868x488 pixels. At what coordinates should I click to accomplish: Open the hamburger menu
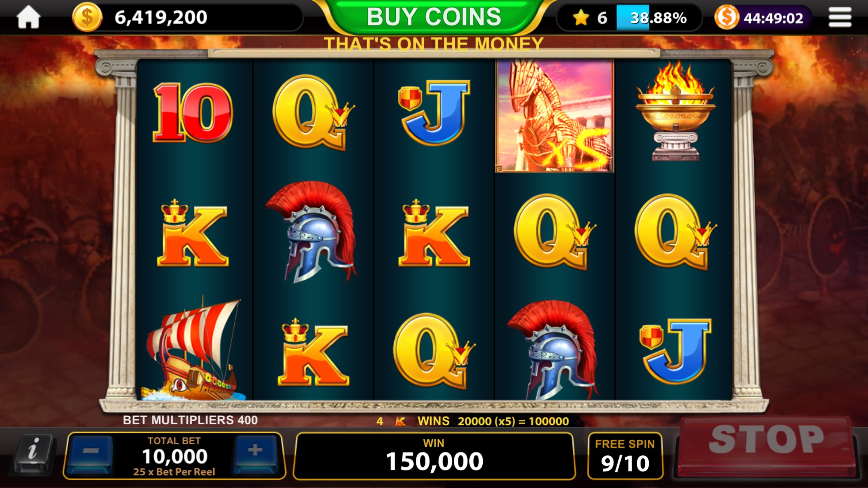(x=840, y=18)
